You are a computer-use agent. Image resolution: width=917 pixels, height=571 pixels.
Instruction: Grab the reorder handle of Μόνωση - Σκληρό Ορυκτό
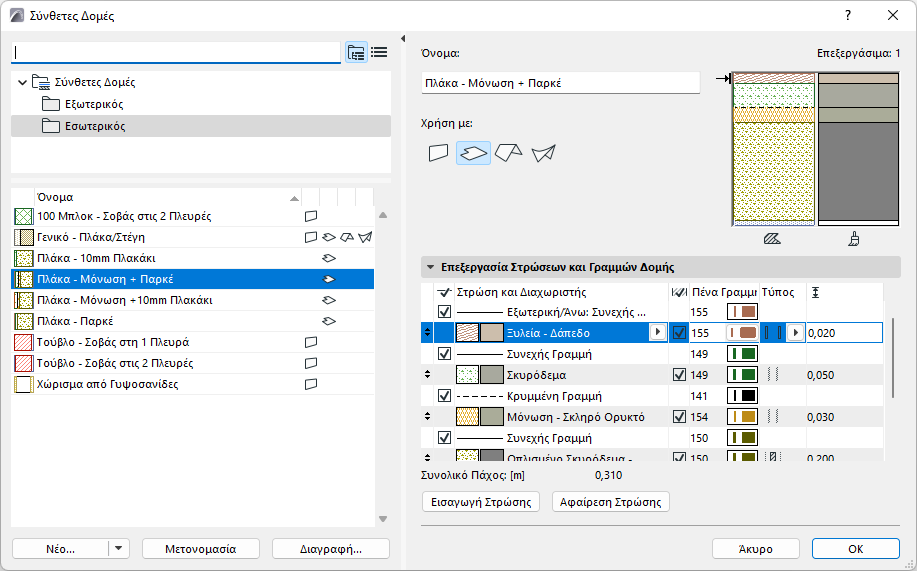point(428,417)
